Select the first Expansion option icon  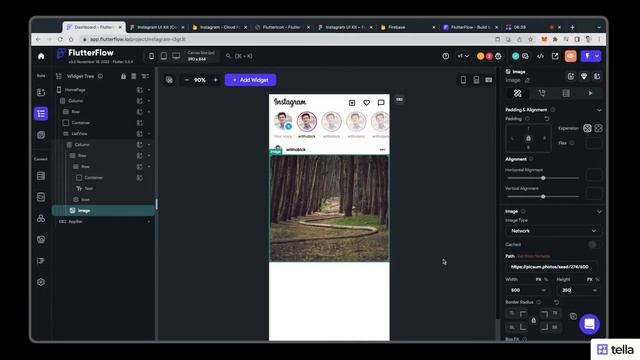tap(587, 128)
